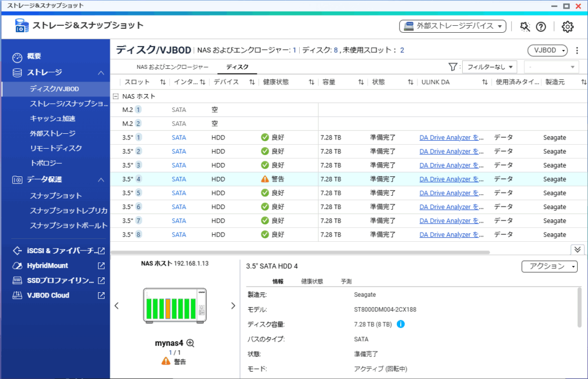Open the settings gear icon
Image resolution: width=588 pixels, height=379 pixels.
567,26
